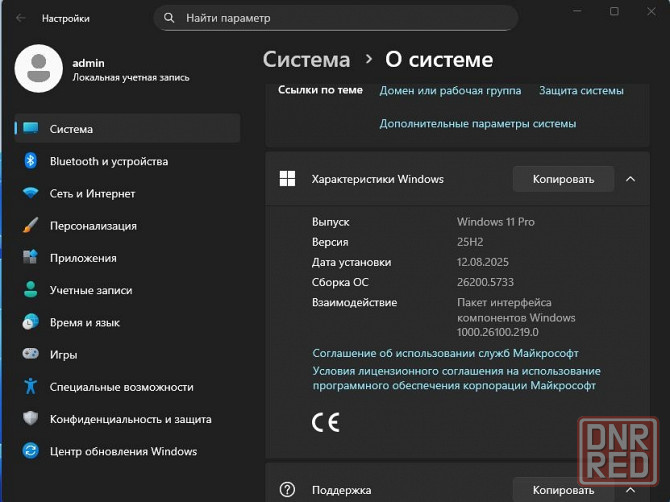Click the Сборка ОС label
Image resolution: width=670 pixels, height=502 pixels.
pyautogui.click(x=340, y=282)
